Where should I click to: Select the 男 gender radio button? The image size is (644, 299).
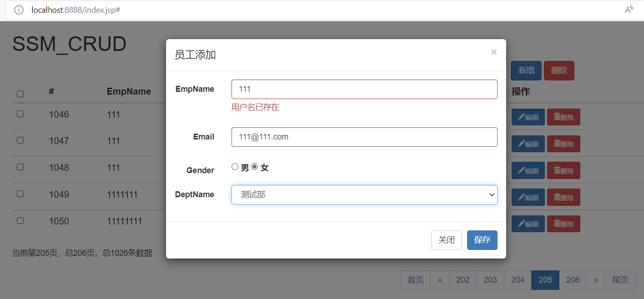[235, 167]
